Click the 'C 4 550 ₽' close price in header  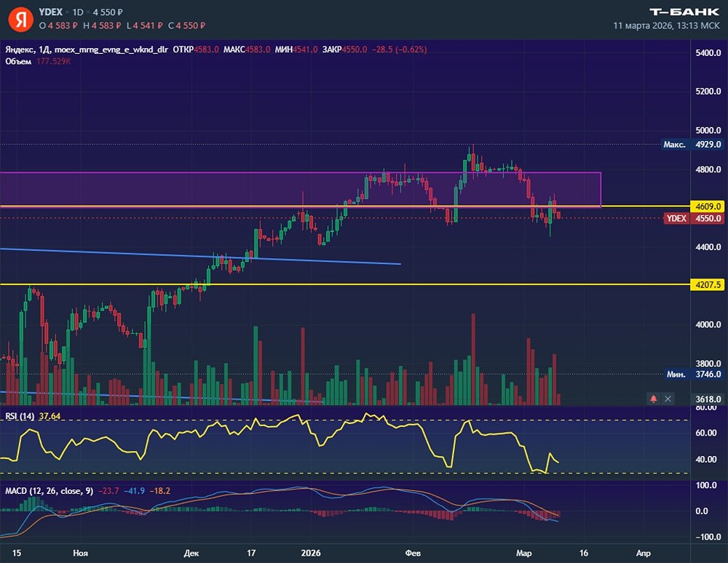tap(186, 25)
